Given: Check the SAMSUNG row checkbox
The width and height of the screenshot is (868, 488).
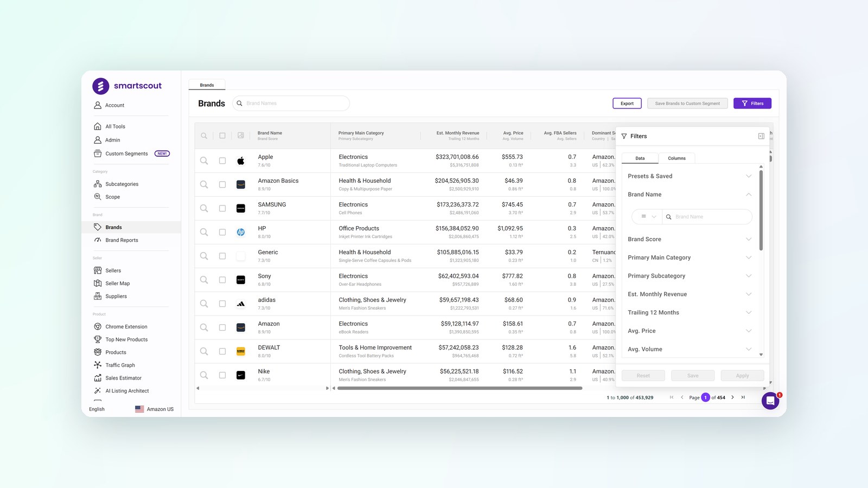Looking at the screenshot, I should [x=222, y=208].
